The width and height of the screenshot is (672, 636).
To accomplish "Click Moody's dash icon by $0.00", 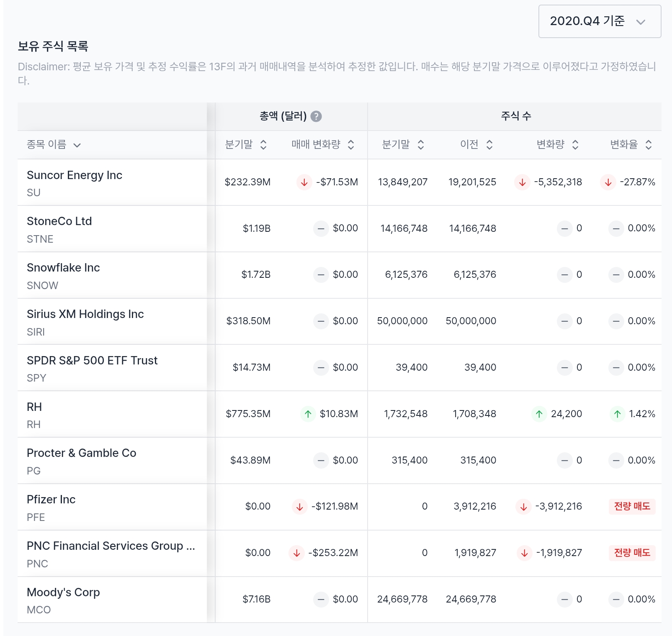I will pos(321,600).
